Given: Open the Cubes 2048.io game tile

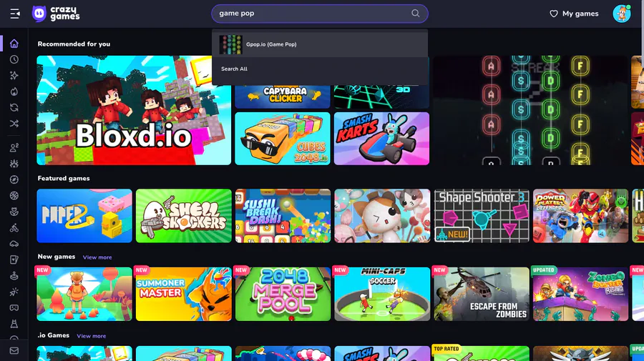Looking at the screenshot, I should click(x=283, y=139).
